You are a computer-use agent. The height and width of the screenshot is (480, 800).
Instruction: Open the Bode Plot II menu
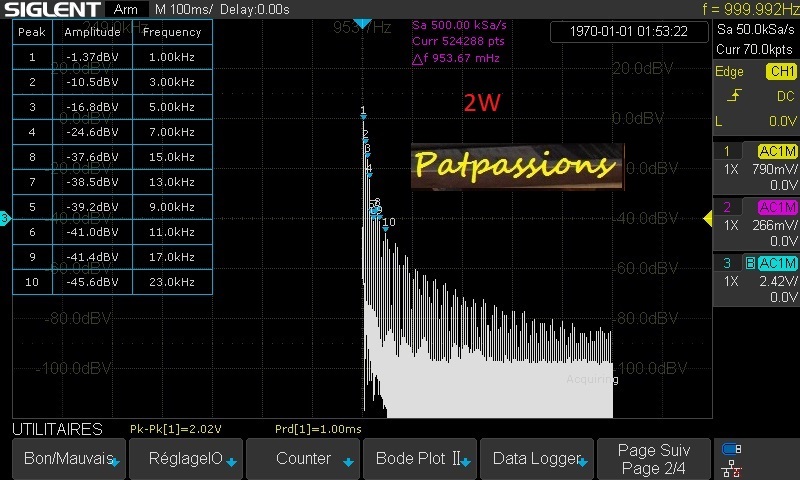pos(421,459)
